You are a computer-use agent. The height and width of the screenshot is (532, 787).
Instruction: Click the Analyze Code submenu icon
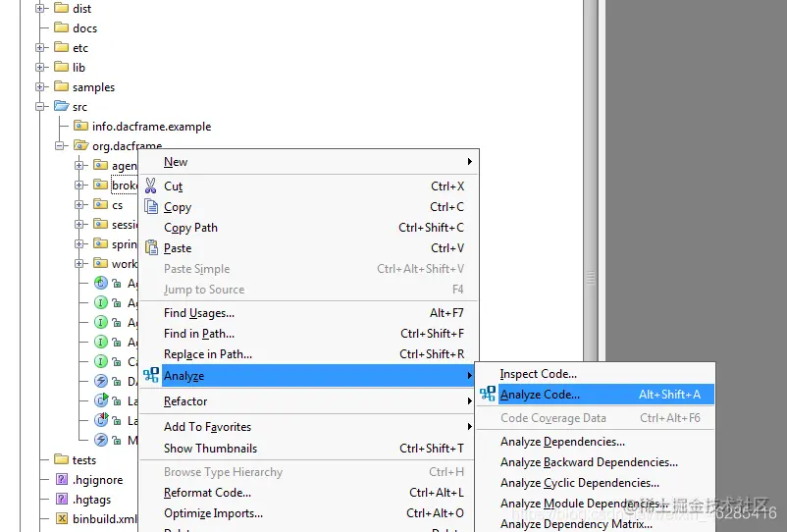(x=488, y=394)
